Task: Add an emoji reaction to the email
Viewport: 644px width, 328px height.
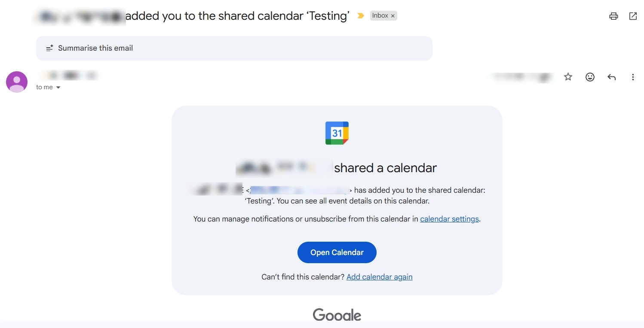Action: click(x=590, y=77)
